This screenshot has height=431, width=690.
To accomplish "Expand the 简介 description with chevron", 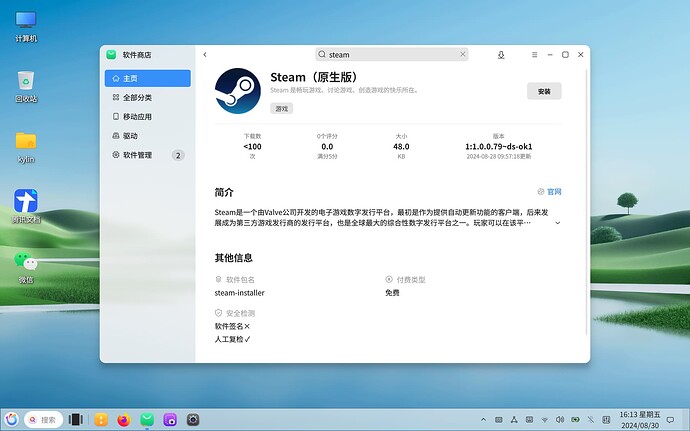I will click(558, 223).
